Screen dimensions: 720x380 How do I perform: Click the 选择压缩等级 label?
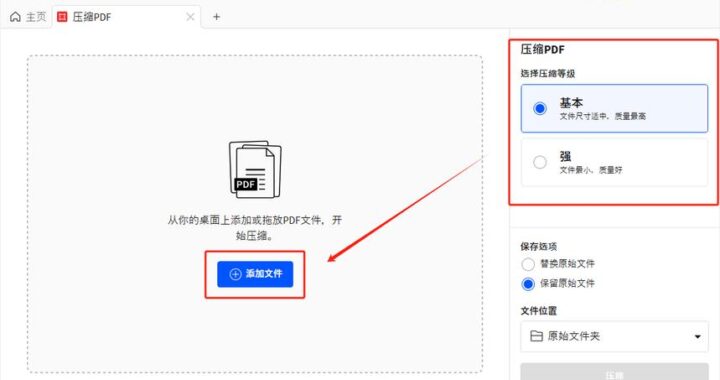(x=547, y=73)
